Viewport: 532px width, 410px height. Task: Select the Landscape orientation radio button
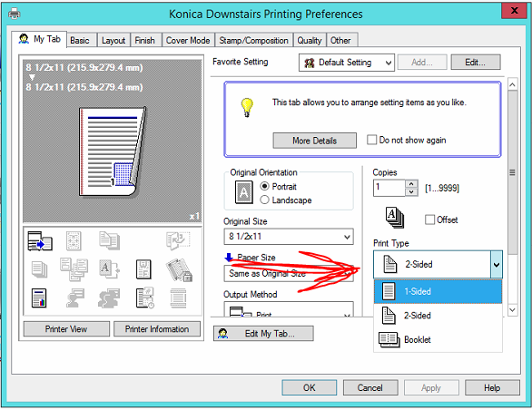tap(265, 200)
